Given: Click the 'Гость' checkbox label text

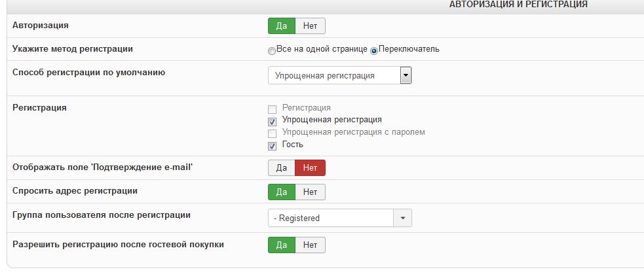Looking at the screenshot, I should (x=292, y=145).
